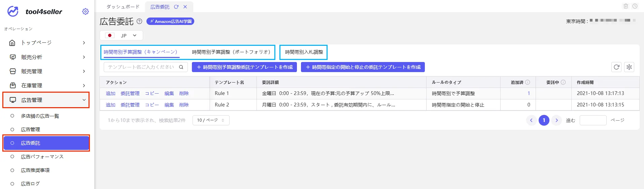Click the clock history icon at top right
The height and width of the screenshot is (189, 644).
click(635, 6)
